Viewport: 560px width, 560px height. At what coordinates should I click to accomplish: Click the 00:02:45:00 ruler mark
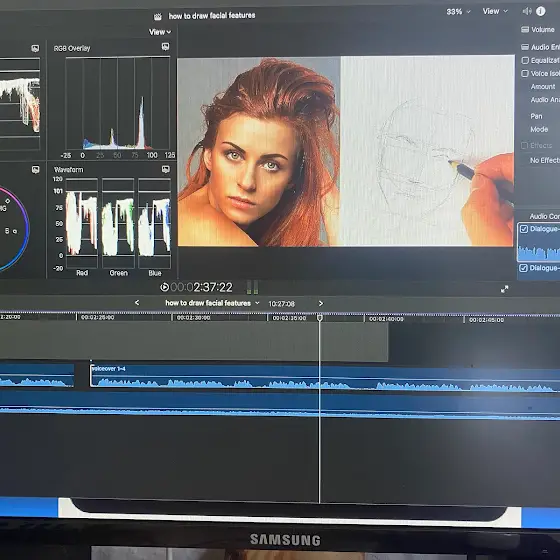tap(486, 320)
